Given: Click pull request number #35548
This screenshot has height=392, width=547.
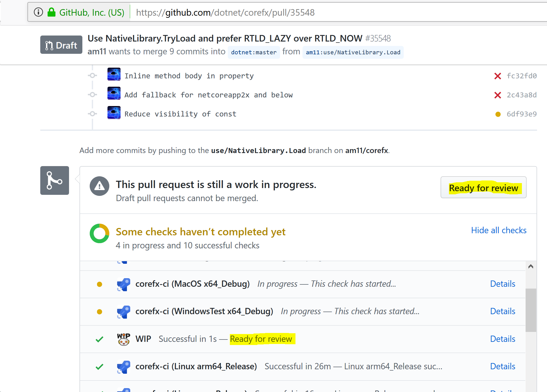Looking at the screenshot, I should pyautogui.click(x=378, y=38).
